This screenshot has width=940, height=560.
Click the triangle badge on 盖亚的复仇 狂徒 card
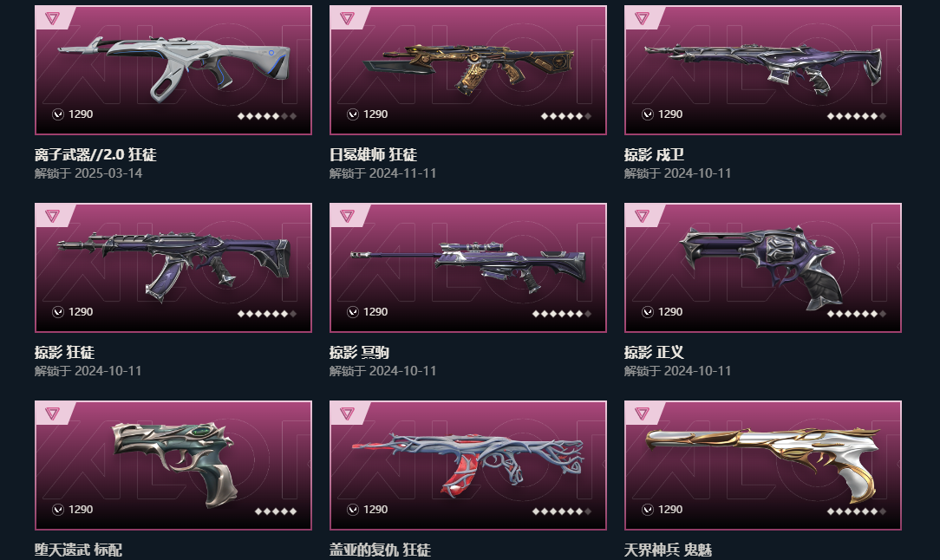tap(347, 413)
